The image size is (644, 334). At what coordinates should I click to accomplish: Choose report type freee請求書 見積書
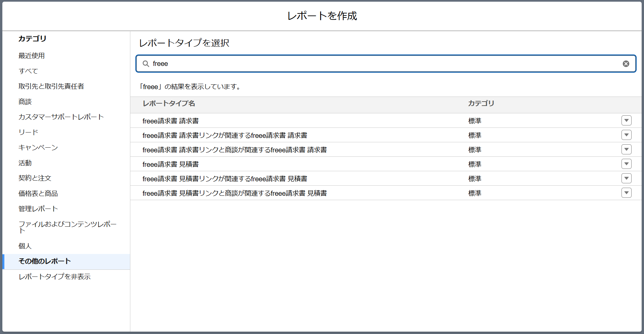click(171, 164)
